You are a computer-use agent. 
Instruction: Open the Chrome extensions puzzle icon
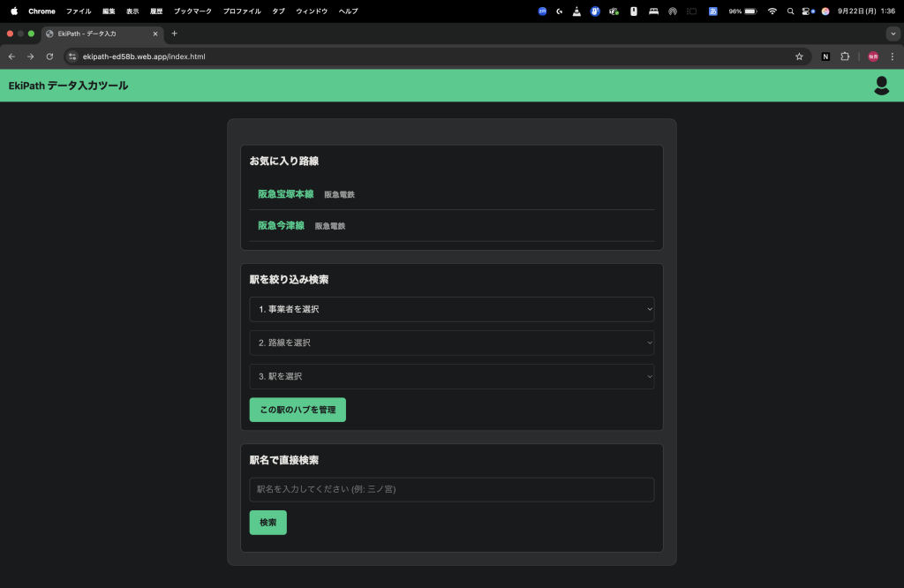click(845, 57)
